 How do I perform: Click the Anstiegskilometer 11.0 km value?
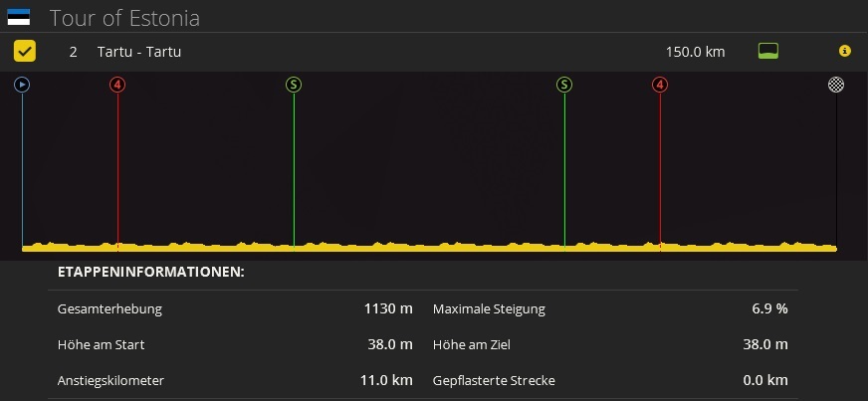click(386, 380)
